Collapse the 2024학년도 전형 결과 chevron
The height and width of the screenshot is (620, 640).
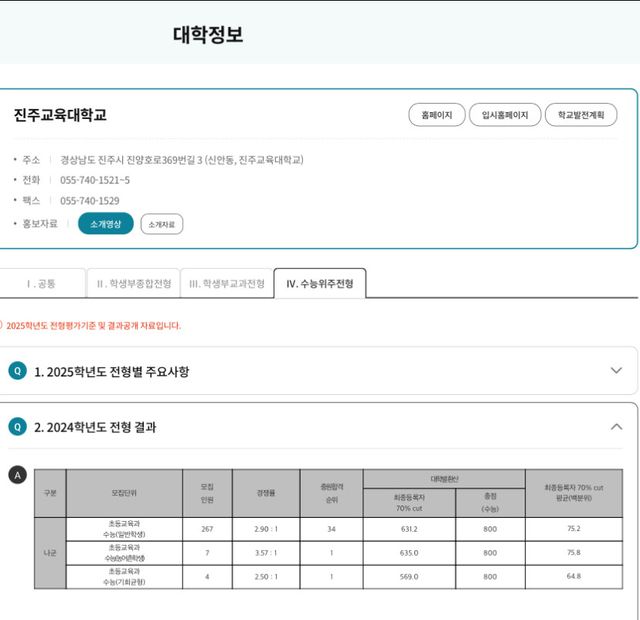coord(616,427)
